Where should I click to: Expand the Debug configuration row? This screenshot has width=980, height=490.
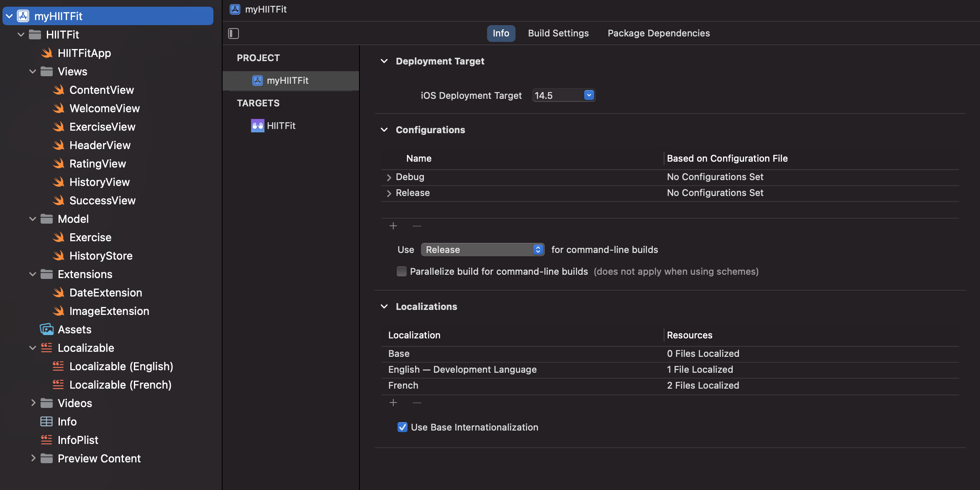coord(389,177)
